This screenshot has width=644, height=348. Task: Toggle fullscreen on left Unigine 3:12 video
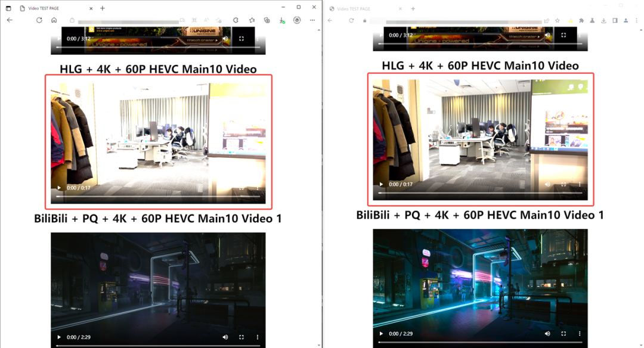point(241,39)
